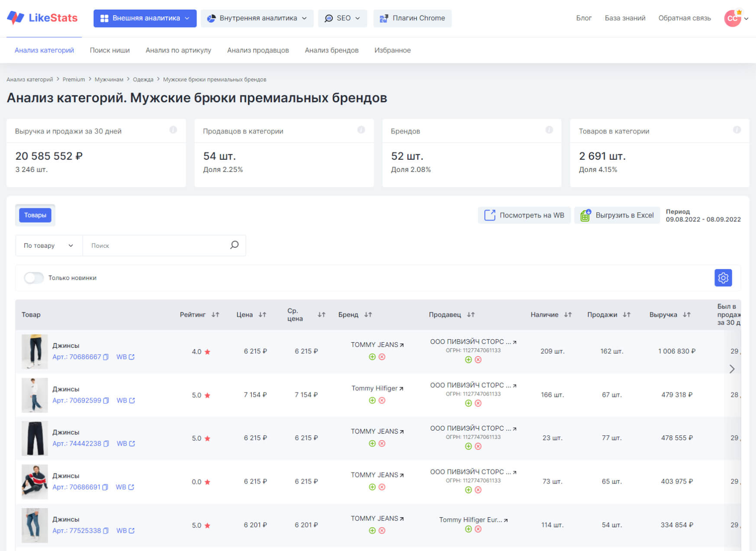Viewport: 756px width, 551px height.
Task: Open WB link for article 74442238
Action: [126, 444]
